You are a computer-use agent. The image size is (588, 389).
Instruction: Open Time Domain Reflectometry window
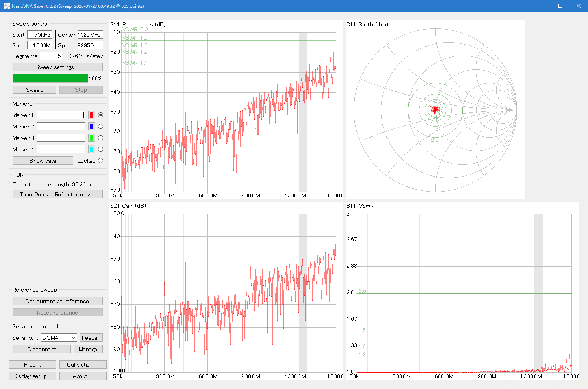[x=58, y=194]
